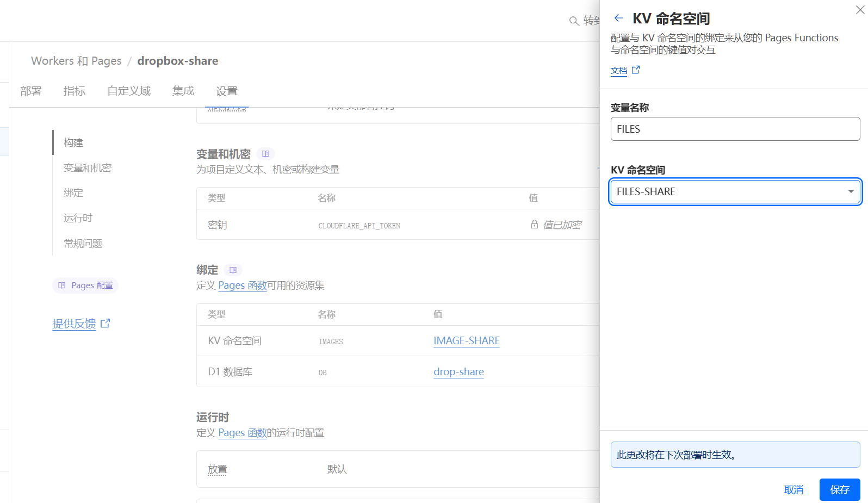Click the 变量名称 input field
The image size is (868, 503).
tap(735, 129)
